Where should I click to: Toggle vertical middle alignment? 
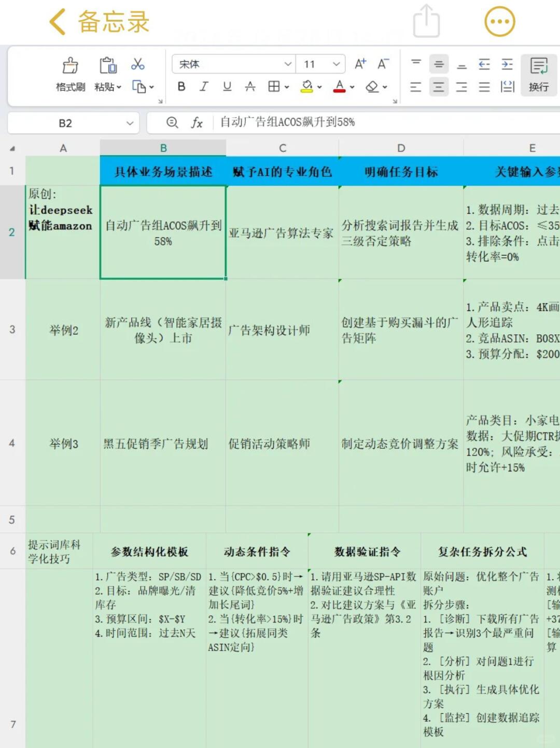(439, 64)
